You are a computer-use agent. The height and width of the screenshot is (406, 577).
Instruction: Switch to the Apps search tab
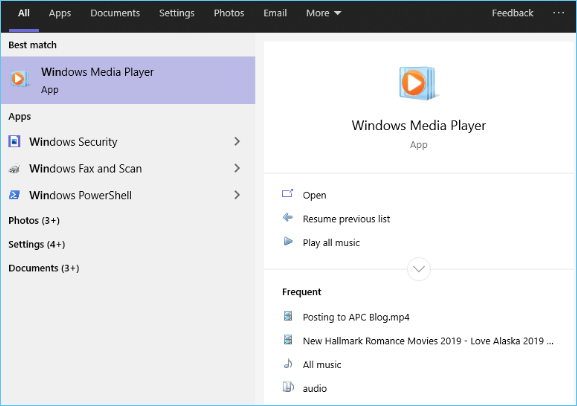pos(60,13)
